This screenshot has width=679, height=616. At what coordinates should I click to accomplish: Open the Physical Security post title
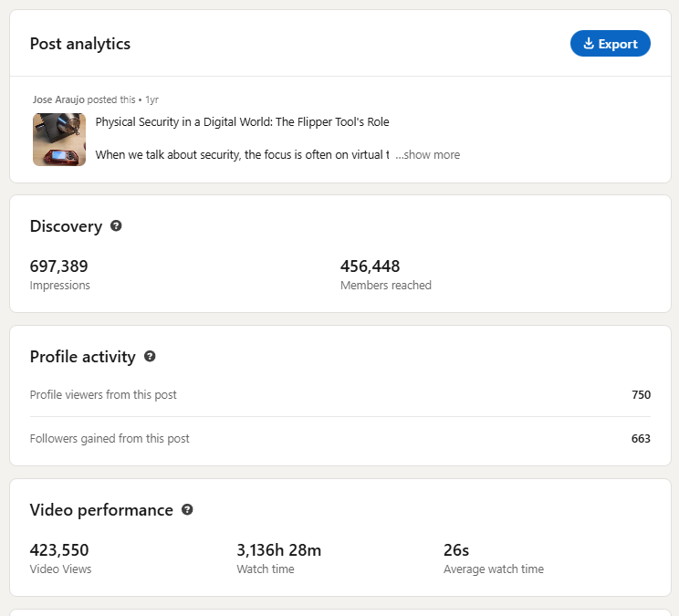[242, 122]
